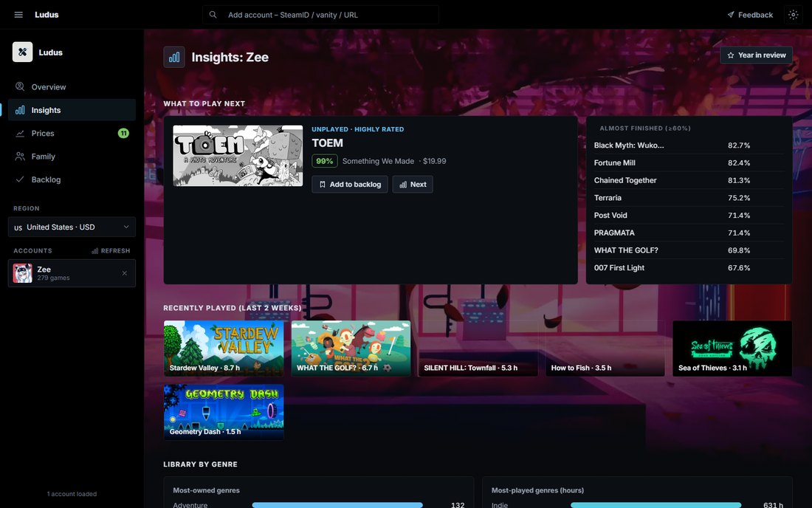Remove the Zee account with the X
The image size is (812, 508).
[x=124, y=273]
